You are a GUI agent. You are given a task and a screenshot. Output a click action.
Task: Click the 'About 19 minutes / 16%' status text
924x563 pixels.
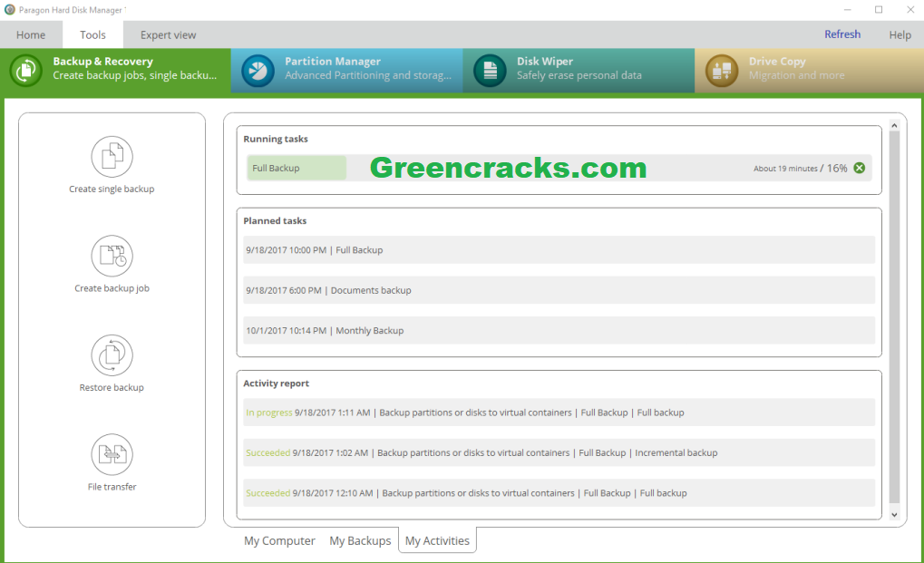pos(801,169)
